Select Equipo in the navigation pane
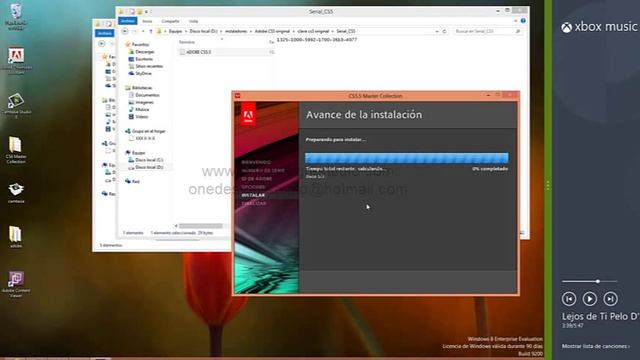 138,153
